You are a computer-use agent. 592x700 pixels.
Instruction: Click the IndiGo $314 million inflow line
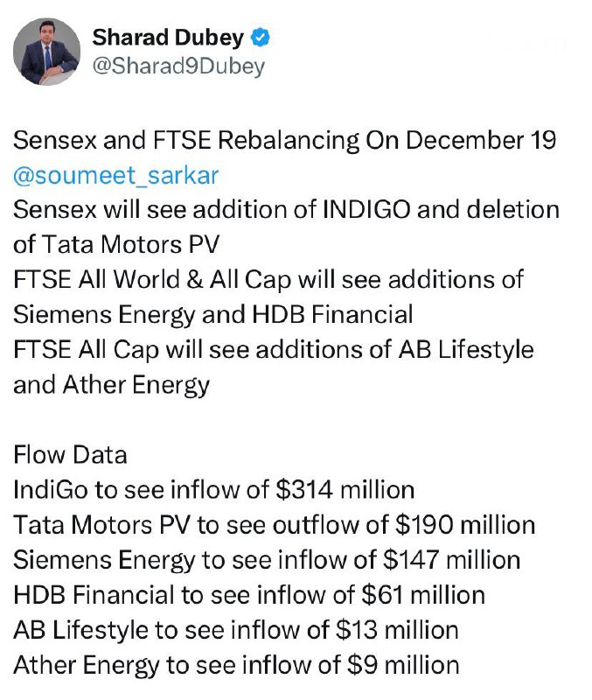tap(213, 489)
